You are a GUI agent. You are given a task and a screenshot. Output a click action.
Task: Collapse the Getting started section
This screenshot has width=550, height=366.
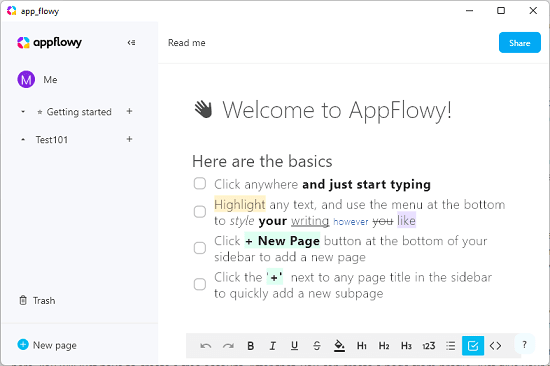pos(23,112)
